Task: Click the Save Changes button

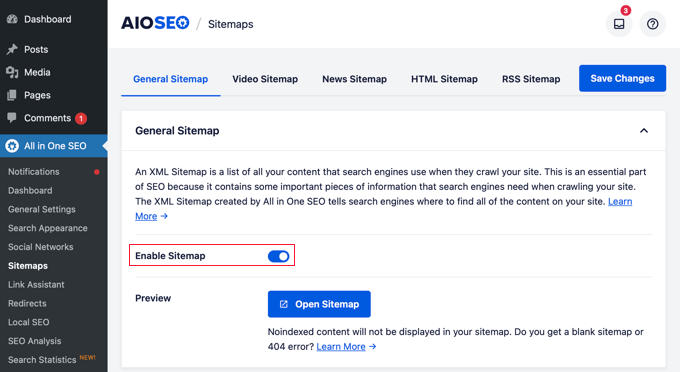Action: 622,78
